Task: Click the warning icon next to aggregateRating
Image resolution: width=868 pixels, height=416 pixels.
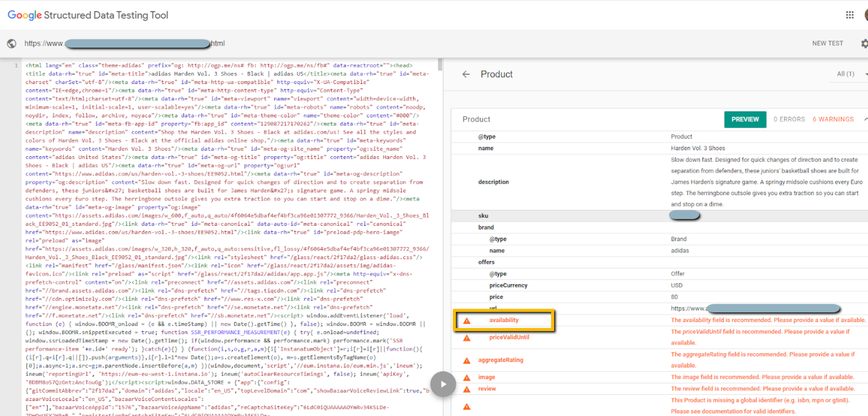Action: (467, 361)
